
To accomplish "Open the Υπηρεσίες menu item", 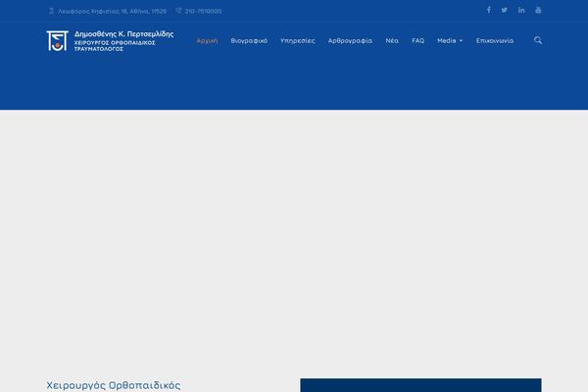I will point(298,41).
